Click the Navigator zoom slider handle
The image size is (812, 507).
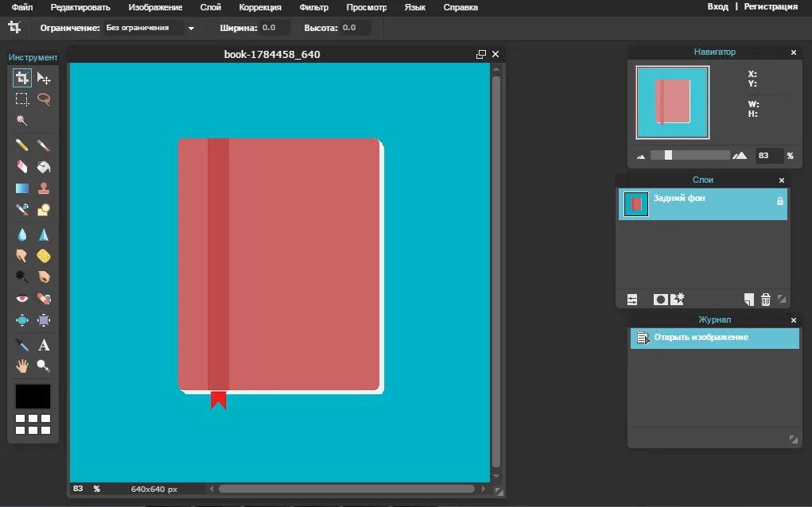[x=668, y=155]
